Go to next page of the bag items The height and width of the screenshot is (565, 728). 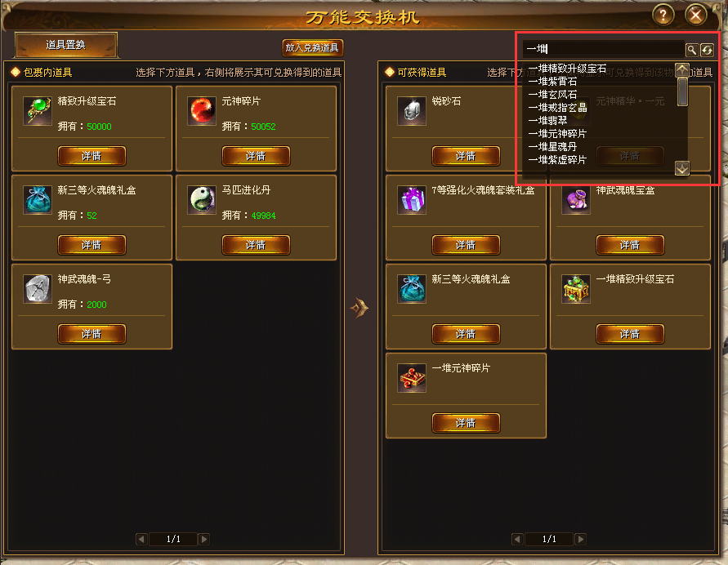[x=203, y=539]
